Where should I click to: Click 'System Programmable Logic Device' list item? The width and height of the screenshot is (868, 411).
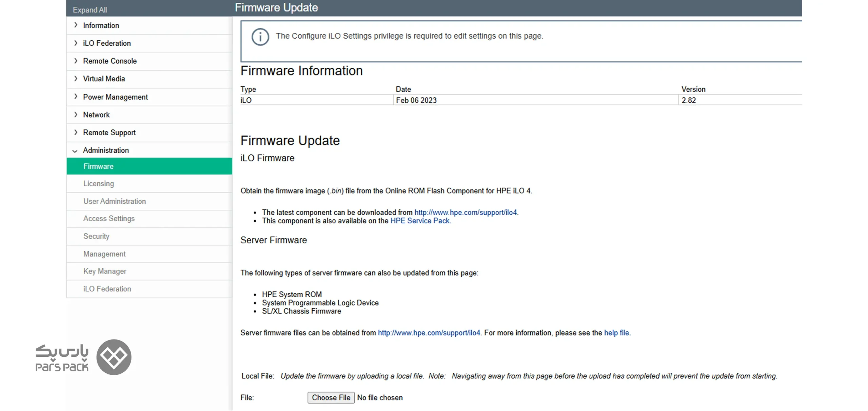[x=320, y=303]
